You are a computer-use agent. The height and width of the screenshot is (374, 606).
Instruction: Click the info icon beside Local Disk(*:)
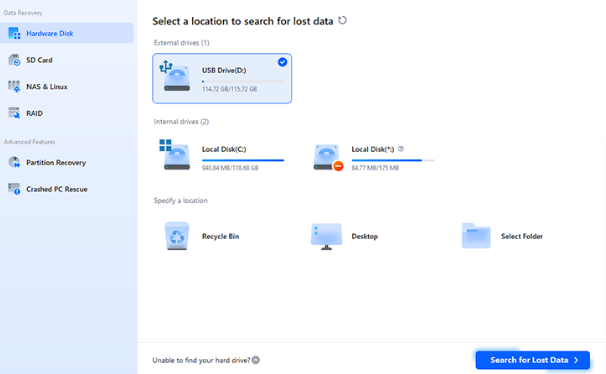(401, 149)
